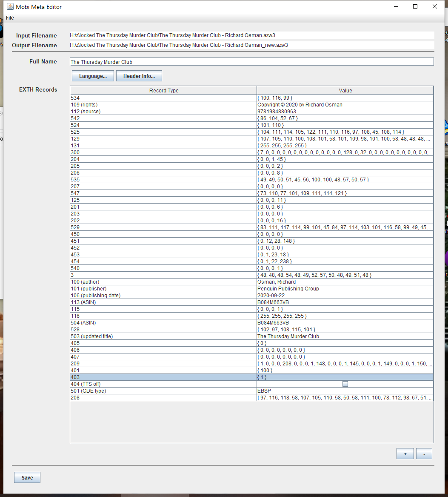The width and height of the screenshot is (448, 497).
Task: Click the '{ 0, 12, 28, 148 }' value
Action: 276,241
